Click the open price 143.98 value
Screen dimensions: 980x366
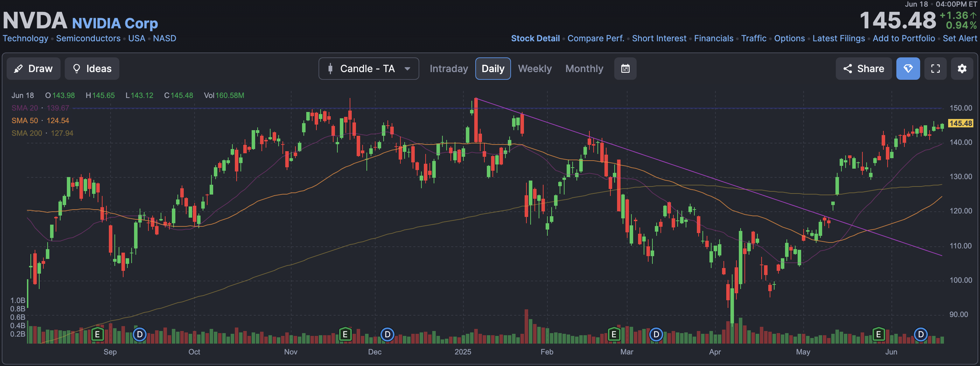coord(64,96)
